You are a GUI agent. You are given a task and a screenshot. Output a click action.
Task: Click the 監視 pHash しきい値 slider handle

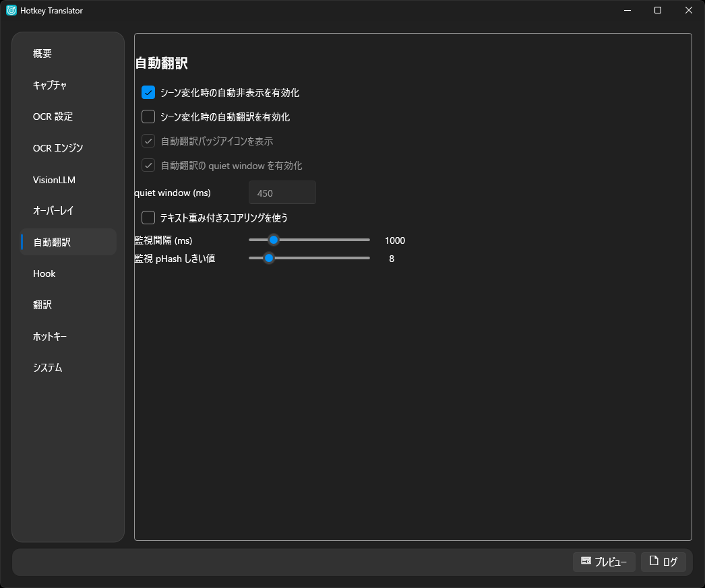click(269, 258)
